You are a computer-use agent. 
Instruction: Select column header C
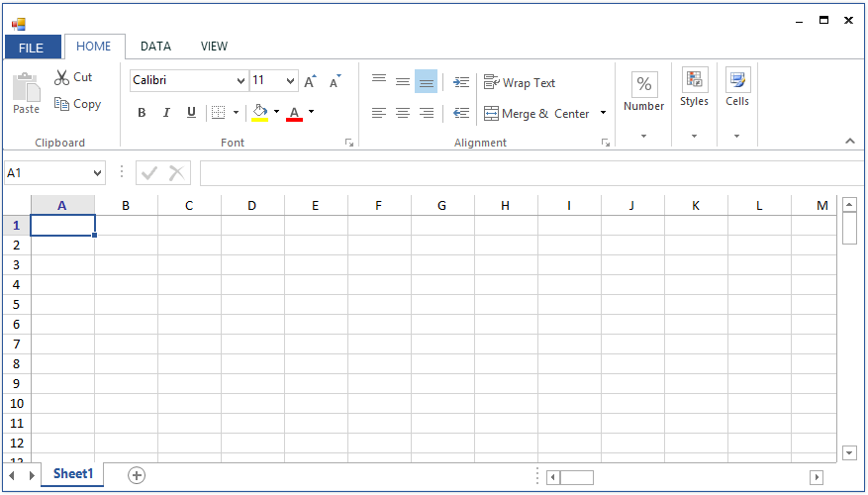tap(189, 205)
